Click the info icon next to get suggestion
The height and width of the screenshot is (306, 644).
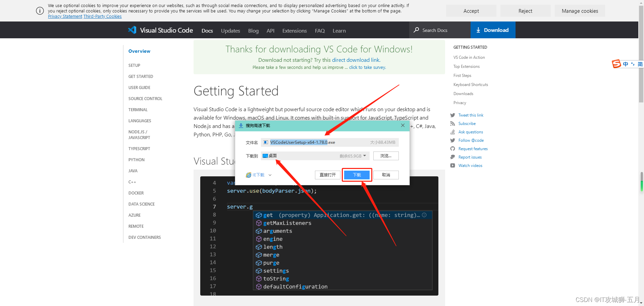tap(424, 215)
